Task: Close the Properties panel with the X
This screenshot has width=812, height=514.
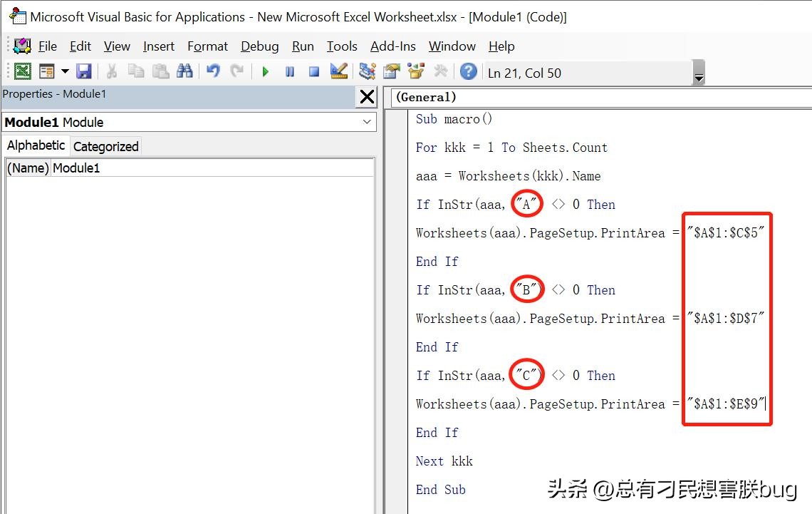Action: (x=367, y=96)
